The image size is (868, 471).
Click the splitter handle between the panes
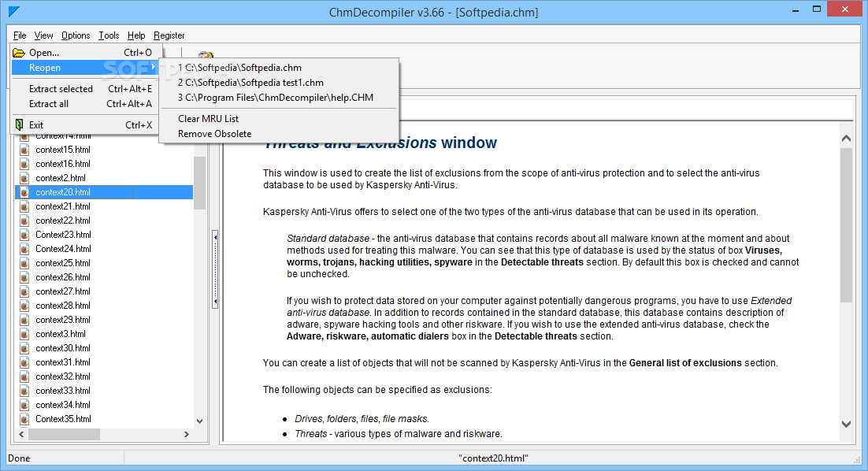[x=215, y=269]
